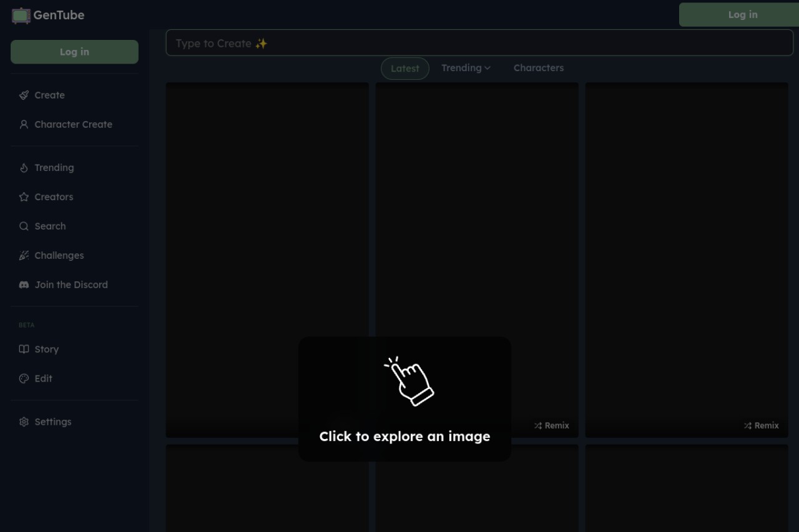Click Remix on the right image card
This screenshot has height=532, width=799.
pyautogui.click(x=762, y=425)
